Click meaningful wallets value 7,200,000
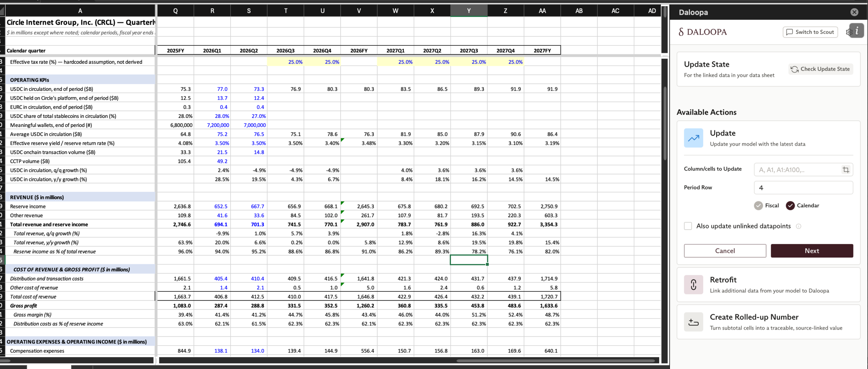868x369 pixels. tap(218, 125)
